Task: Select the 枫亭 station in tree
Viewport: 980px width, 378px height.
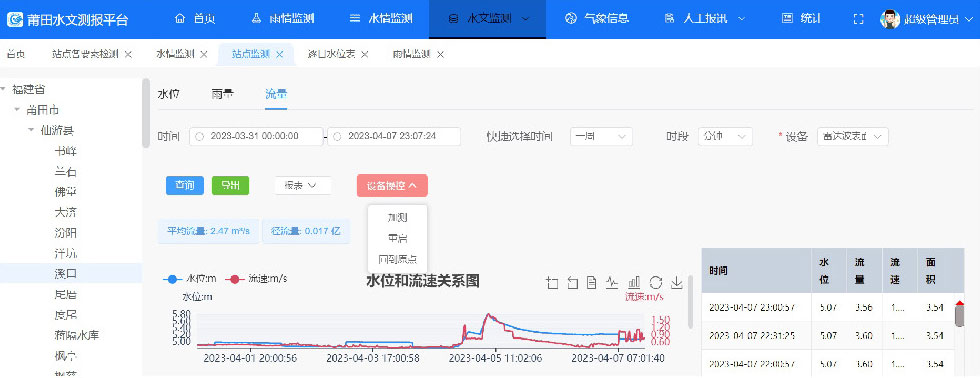Action: [66, 356]
